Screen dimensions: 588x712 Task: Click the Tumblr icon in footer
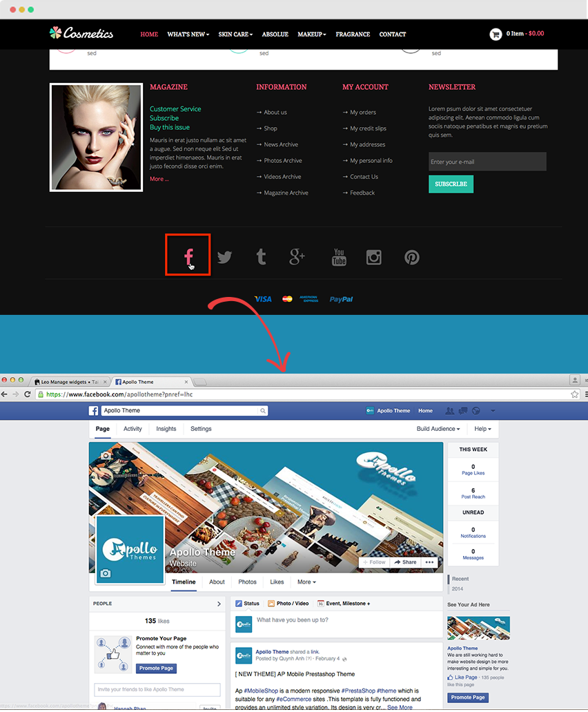[261, 258]
